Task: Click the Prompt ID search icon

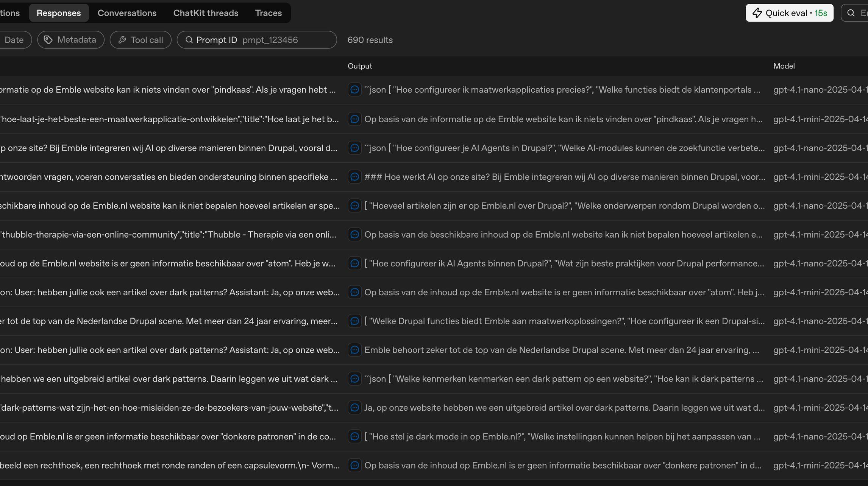Action: [x=189, y=40]
